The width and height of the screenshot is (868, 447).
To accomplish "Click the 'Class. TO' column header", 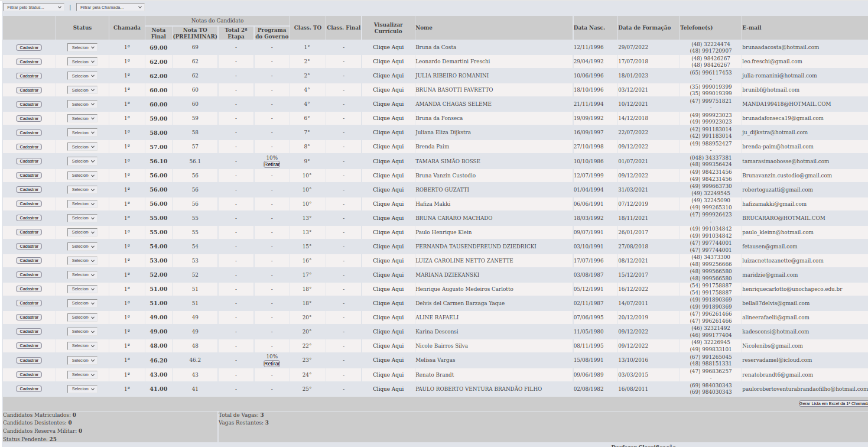I will pos(307,28).
